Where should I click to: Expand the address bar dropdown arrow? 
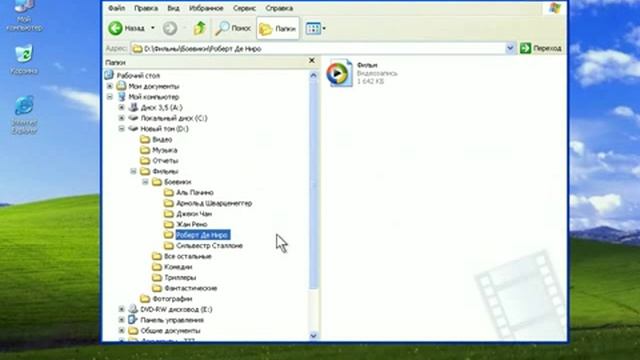click(510, 49)
